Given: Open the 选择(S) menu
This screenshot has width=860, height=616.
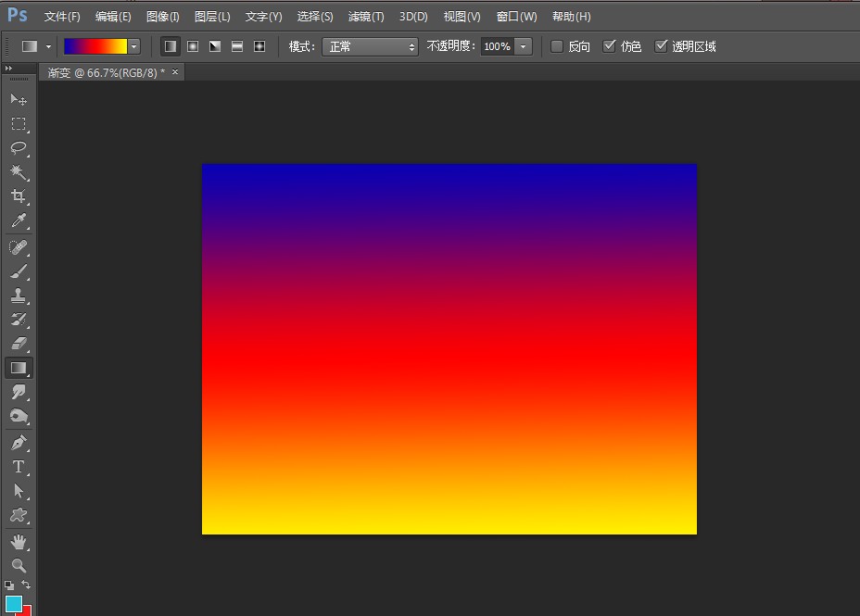Looking at the screenshot, I should (315, 17).
